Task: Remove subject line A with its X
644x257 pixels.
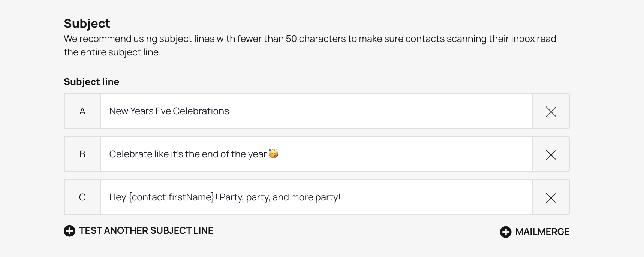Action: pos(551,111)
